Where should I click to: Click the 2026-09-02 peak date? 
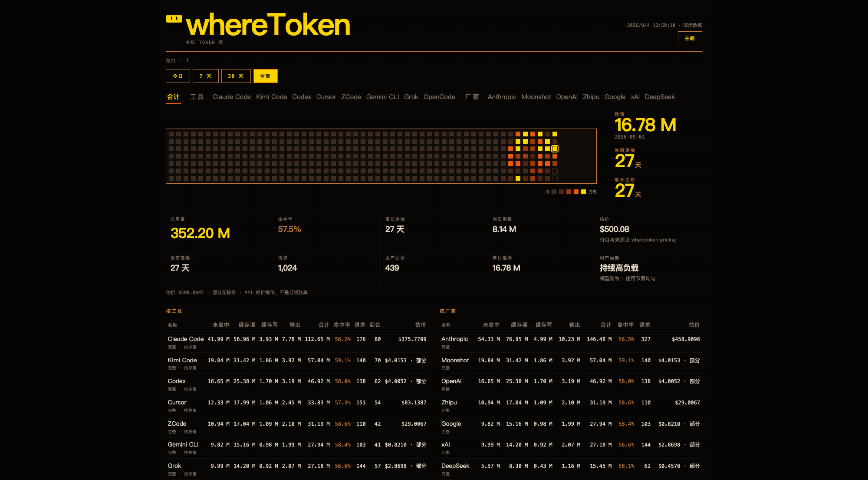tap(629, 137)
